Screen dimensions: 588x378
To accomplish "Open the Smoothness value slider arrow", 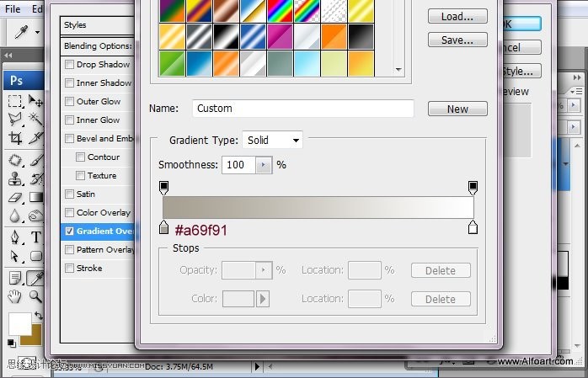I will point(263,165).
